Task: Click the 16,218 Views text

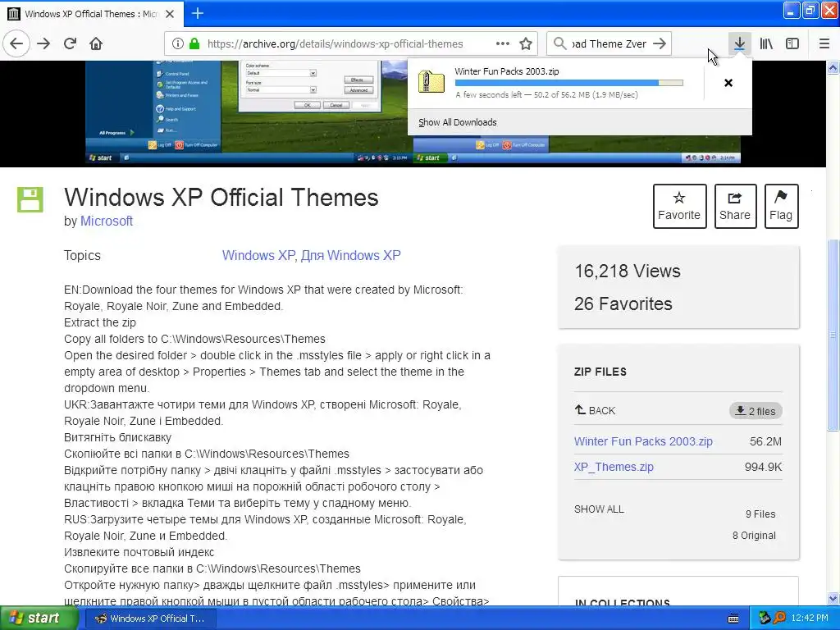Action: pyautogui.click(x=628, y=271)
